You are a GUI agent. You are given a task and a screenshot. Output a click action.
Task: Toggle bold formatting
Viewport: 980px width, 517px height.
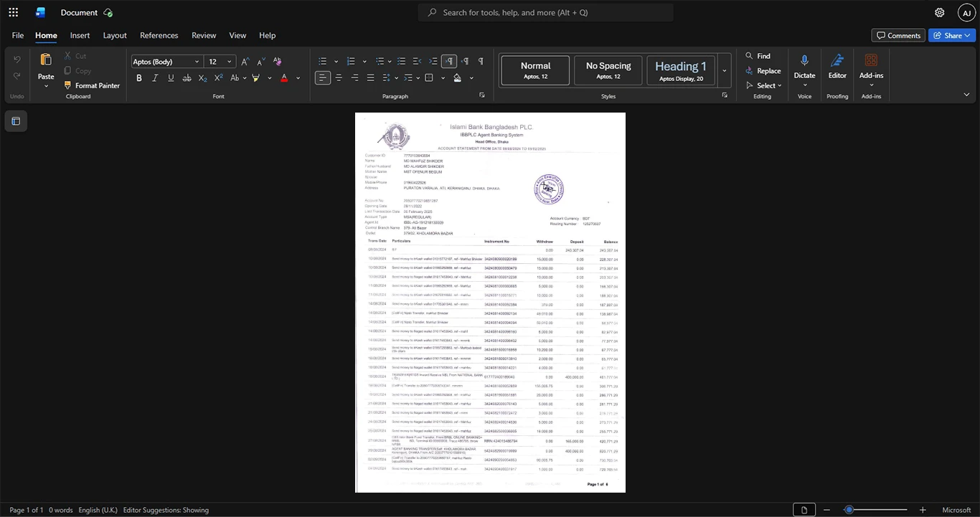pyautogui.click(x=139, y=77)
